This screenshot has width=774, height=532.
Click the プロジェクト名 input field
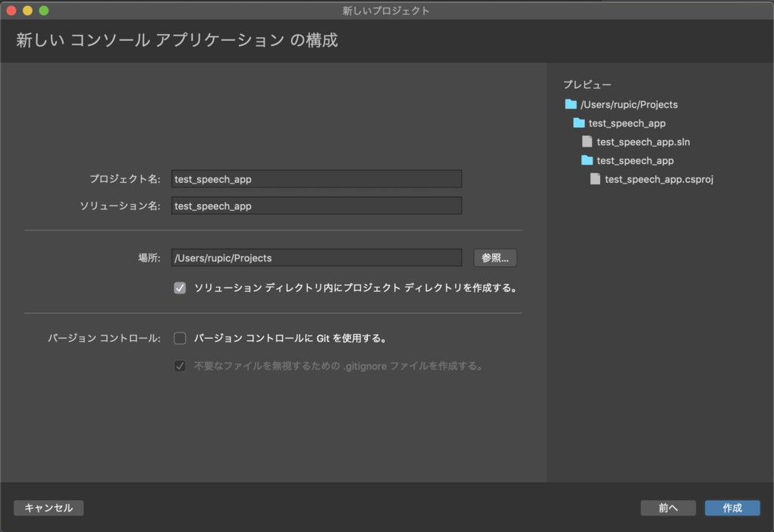[x=317, y=178]
